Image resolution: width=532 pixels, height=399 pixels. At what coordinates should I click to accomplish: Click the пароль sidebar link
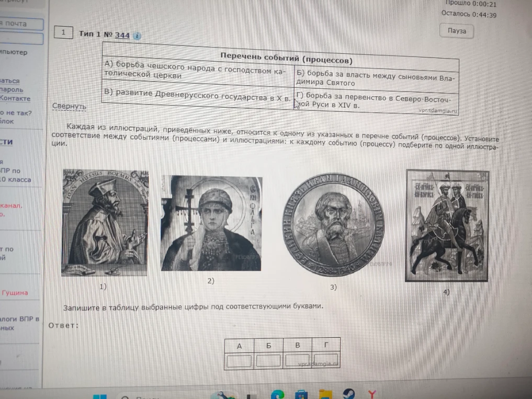(12, 89)
